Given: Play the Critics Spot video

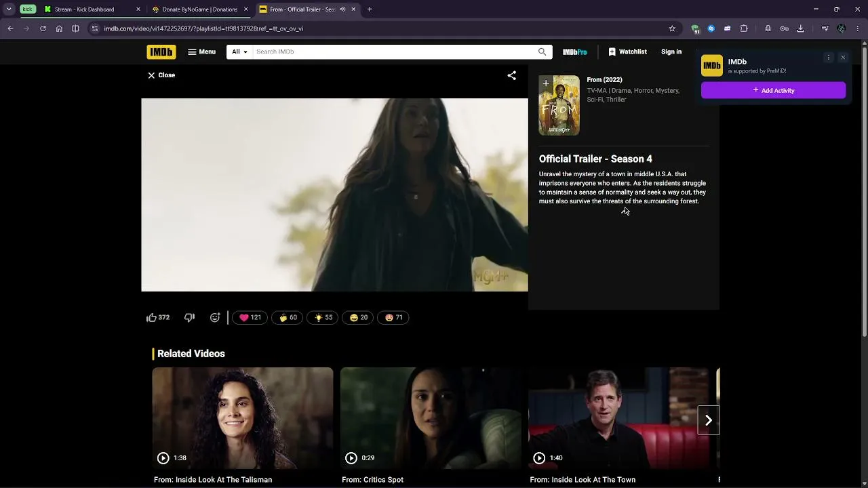Looking at the screenshot, I should coord(431,418).
